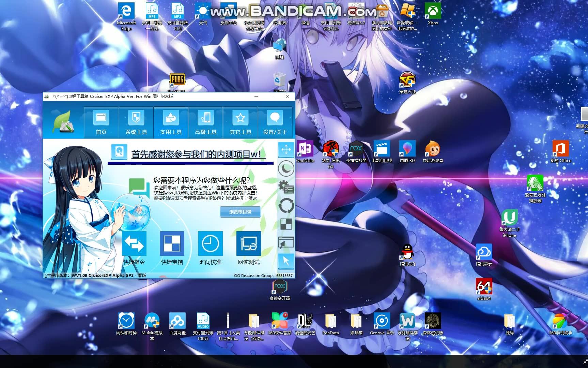Select the aida64 desktop icon
The height and width of the screenshot is (368, 588).
click(484, 290)
